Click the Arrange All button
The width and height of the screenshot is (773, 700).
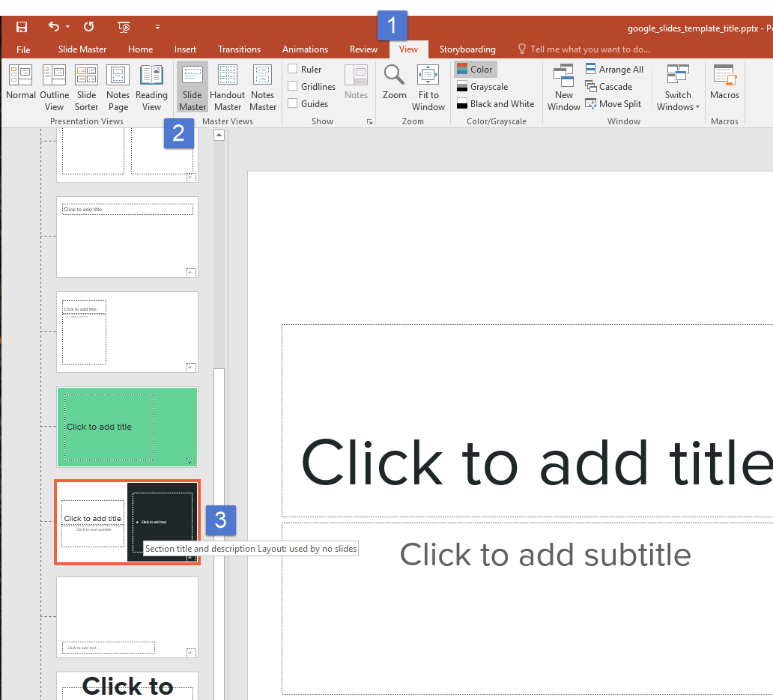[614, 69]
